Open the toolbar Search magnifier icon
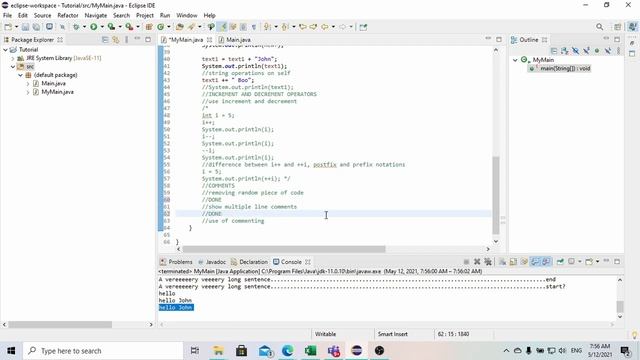The width and height of the screenshot is (640, 360). coord(599,27)
